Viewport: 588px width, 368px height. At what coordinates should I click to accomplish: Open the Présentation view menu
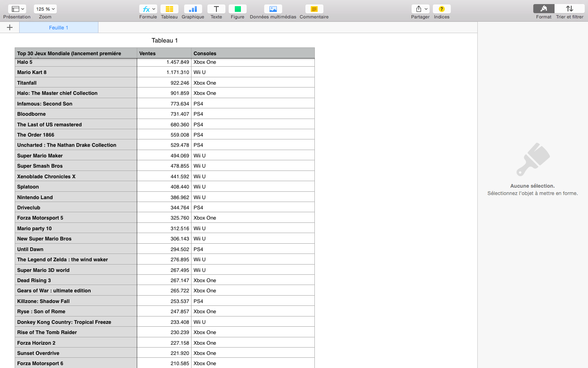tap(17, 9)
